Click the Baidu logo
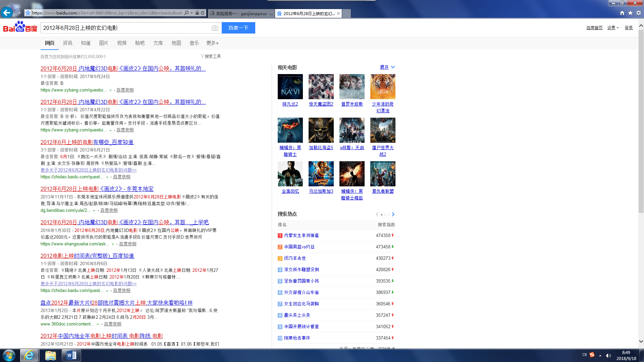Viewport: 644px width, 362px height. click(20, 27)
